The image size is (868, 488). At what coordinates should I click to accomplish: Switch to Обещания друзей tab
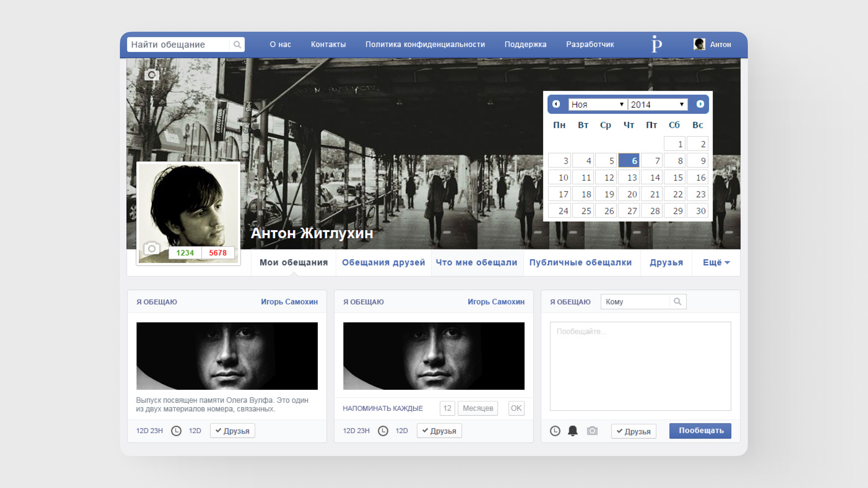(384, 262)
